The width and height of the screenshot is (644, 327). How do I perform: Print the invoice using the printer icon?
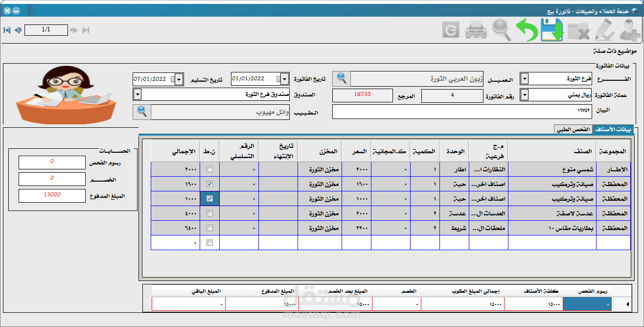coord(476,30)
